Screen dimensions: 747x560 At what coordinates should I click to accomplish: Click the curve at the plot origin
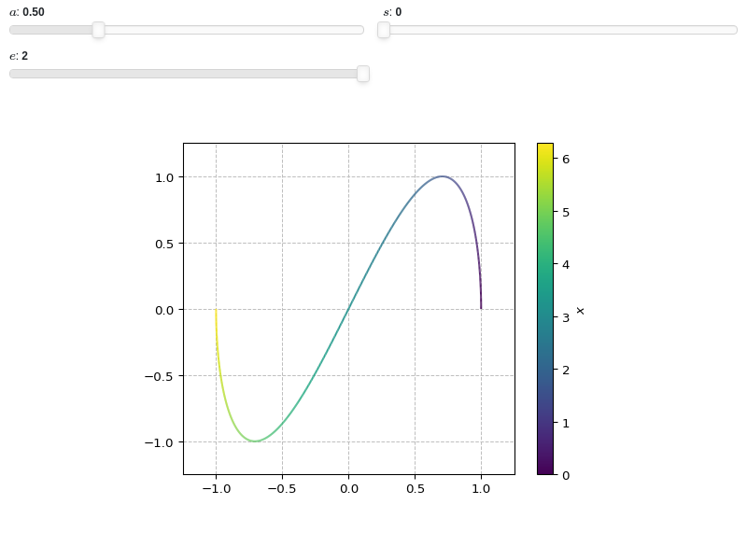coord(348,309)
